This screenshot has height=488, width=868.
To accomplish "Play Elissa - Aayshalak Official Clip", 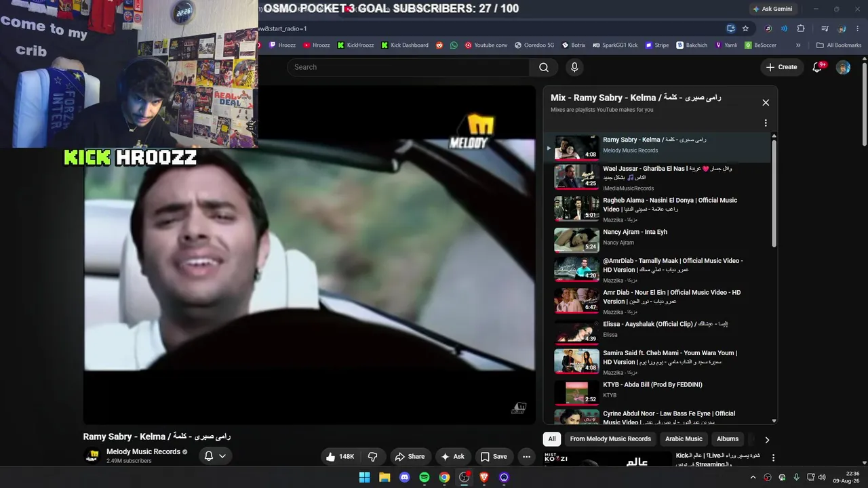I will click(x=658, y=331).
